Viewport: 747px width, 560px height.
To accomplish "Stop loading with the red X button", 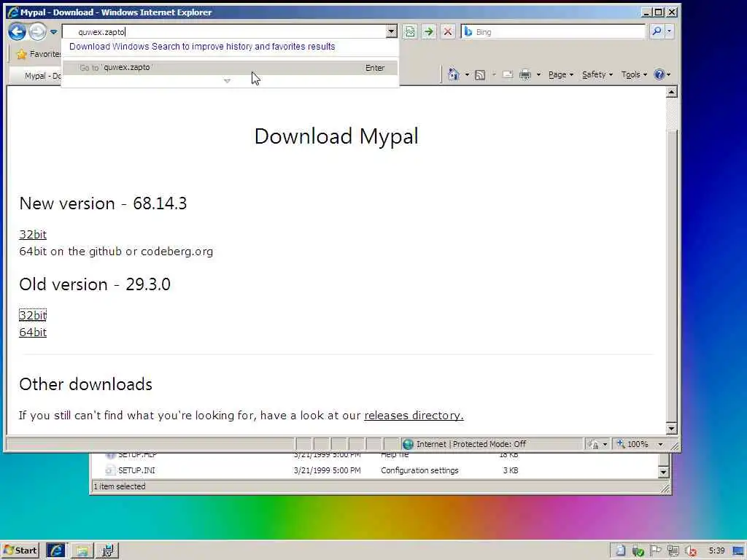I will (x=448, y=32).
